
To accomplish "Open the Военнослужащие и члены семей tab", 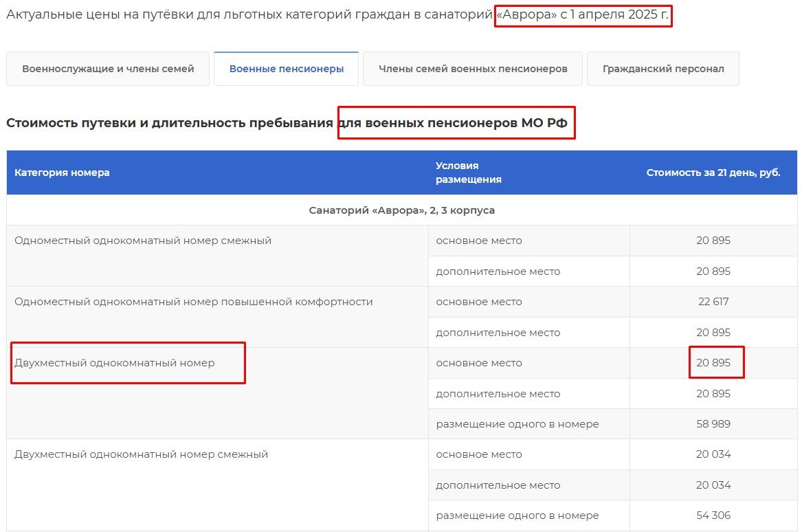I will (108, 69).
